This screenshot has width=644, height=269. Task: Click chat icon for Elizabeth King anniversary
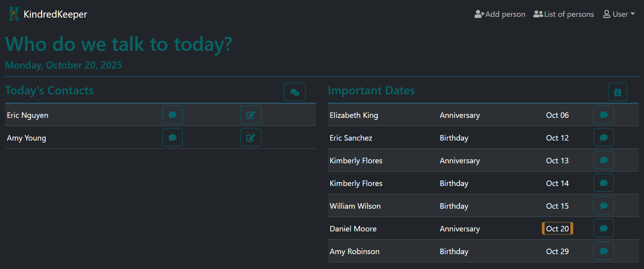click(603, 115)
